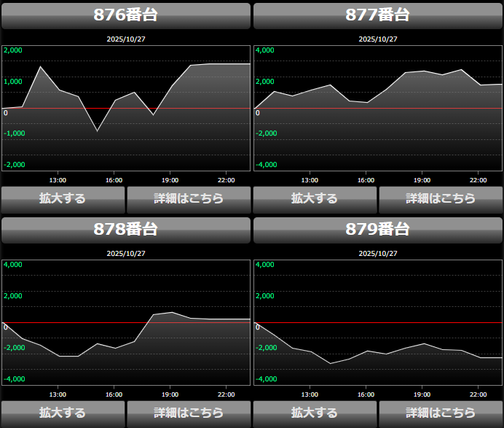Screen dimensions: 504x428
Task: Open 詳細はこちら for machine 876
Action: (189, 198)
